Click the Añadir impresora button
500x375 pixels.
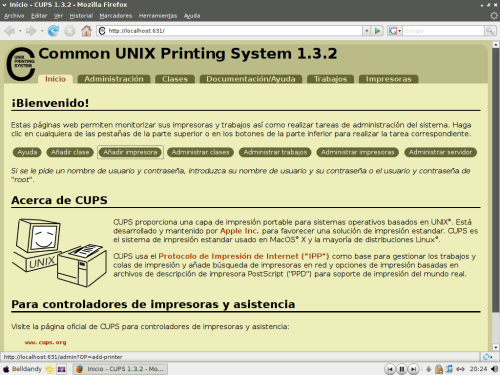130,152
